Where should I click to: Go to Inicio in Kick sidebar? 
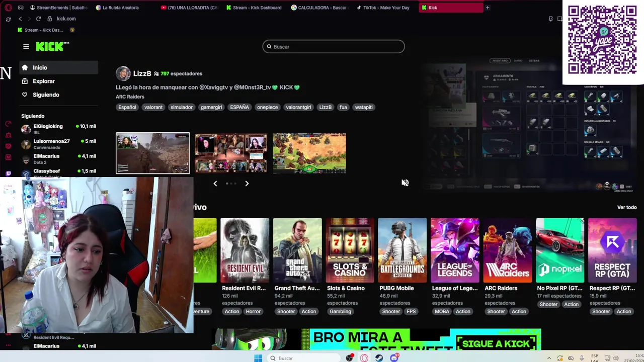(x=59, y=67)
